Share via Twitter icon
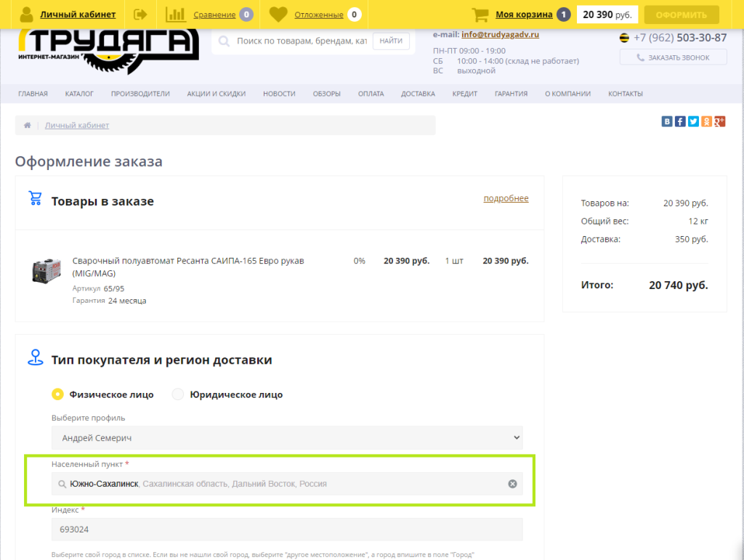This screenshot has height=560, width=744. coord(693,121)
